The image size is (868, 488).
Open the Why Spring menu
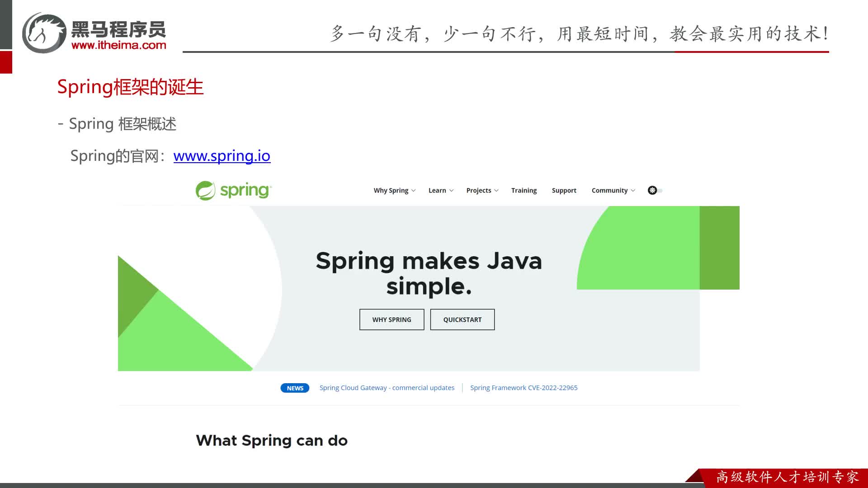click(x=395, y=191)
